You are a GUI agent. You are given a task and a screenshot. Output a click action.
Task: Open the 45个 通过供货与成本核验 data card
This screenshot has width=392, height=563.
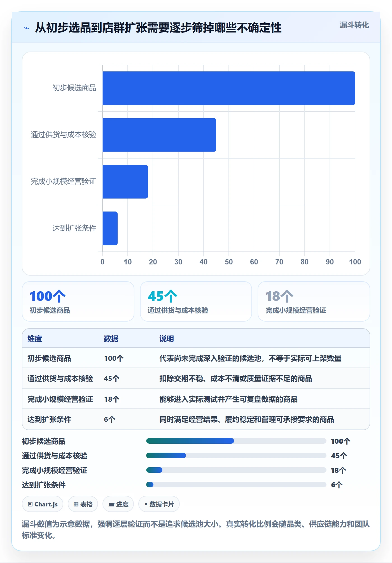(x=196, y=301)
